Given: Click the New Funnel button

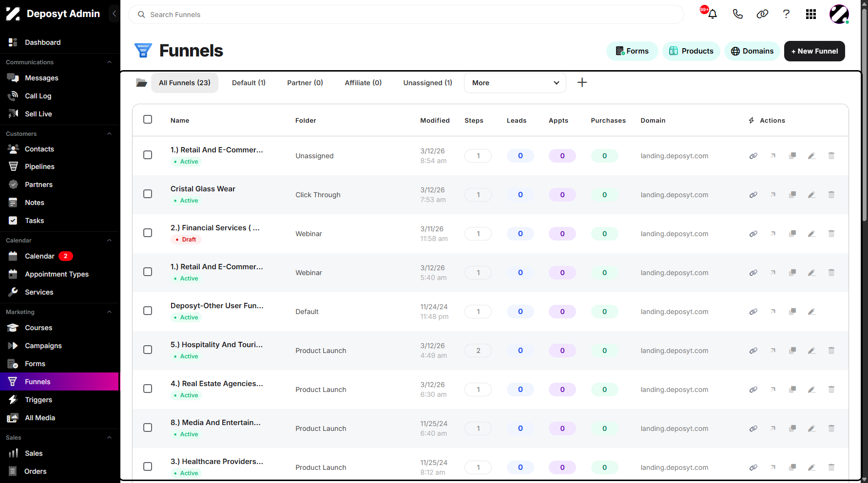Looking at the screenshot, I should (x=814, y=51).
